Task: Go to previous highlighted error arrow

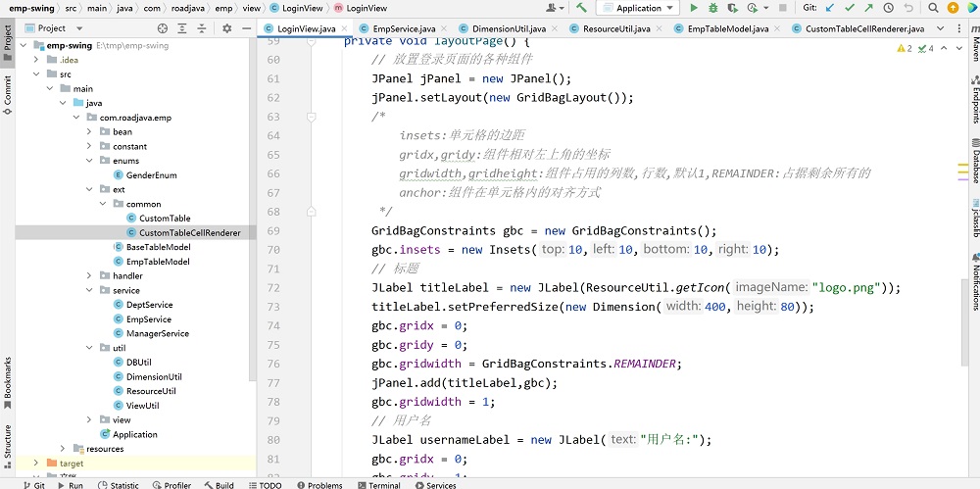Action: (x=944, y=48)
